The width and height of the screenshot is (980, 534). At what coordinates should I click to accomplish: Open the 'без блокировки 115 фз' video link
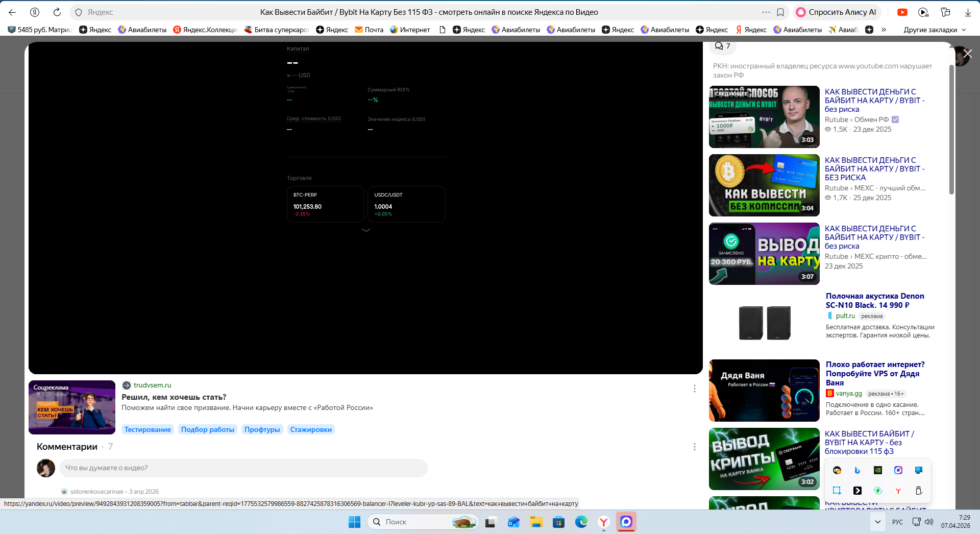pyautogui.click(x=869, y=443)
